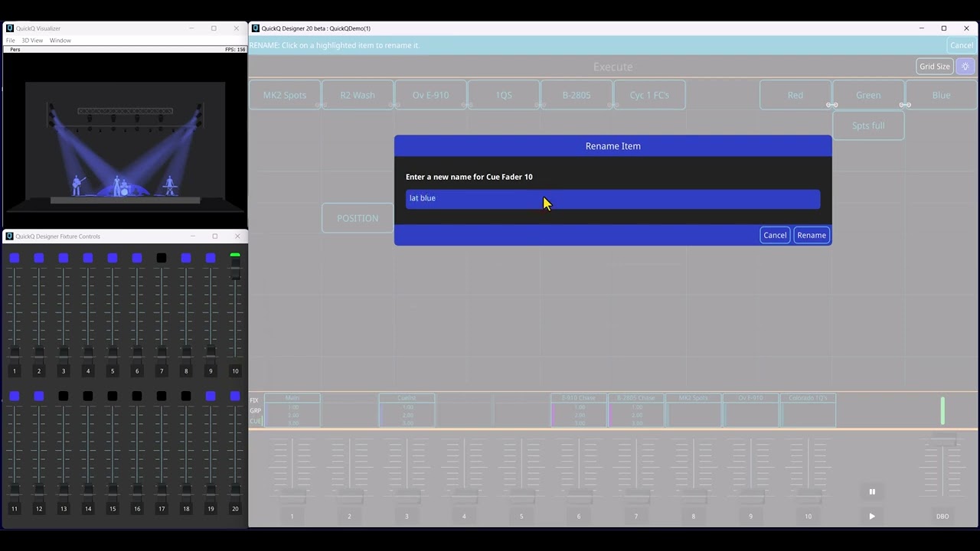Image resolution: width=980 pixels, height=551 pixels.
Task: Click Cancel in the Rename Item dialog
Action: coord(775,235)
